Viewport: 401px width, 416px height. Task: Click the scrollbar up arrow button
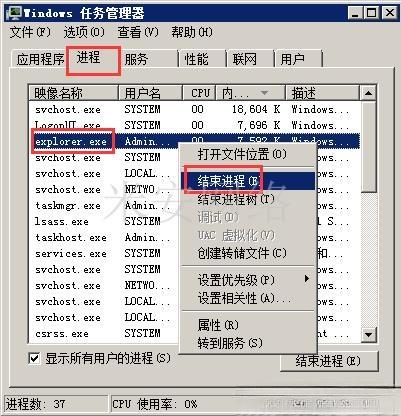(x=368, y=93)
